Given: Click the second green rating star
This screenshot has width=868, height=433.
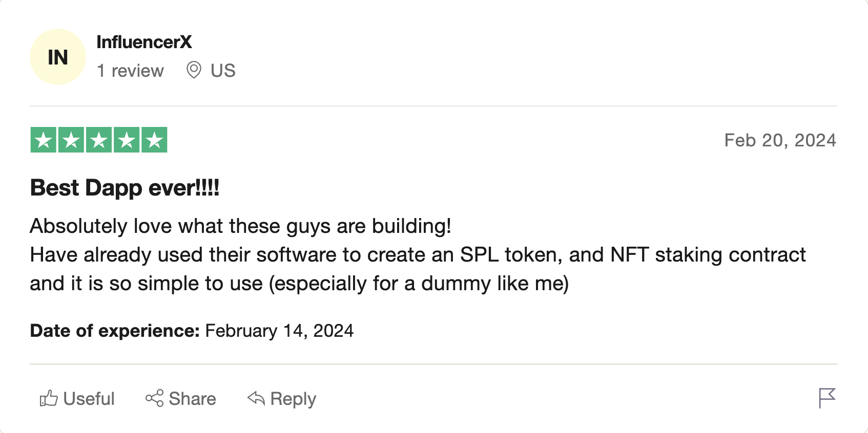Looking at the screenshot, I should [x=71, y=140].
